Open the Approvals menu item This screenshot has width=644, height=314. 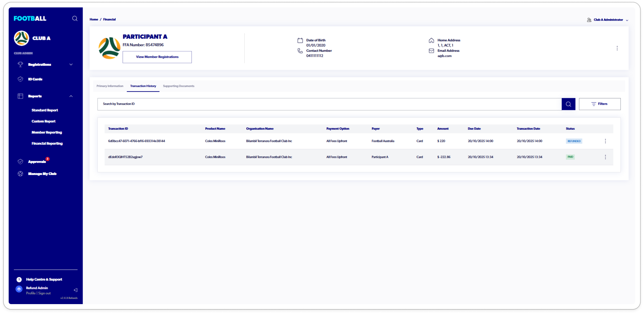click(37, 162)
